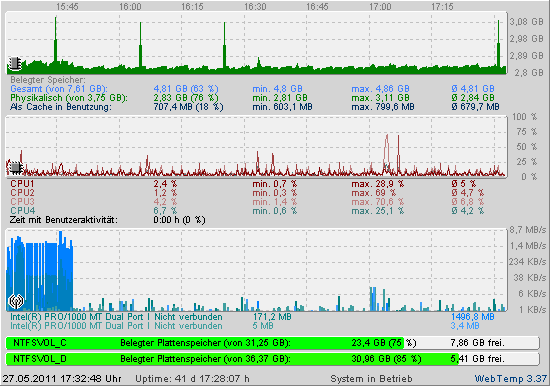Click the '171,2 MB' network transfer value
550x386 pixels.
pos(272,317)
